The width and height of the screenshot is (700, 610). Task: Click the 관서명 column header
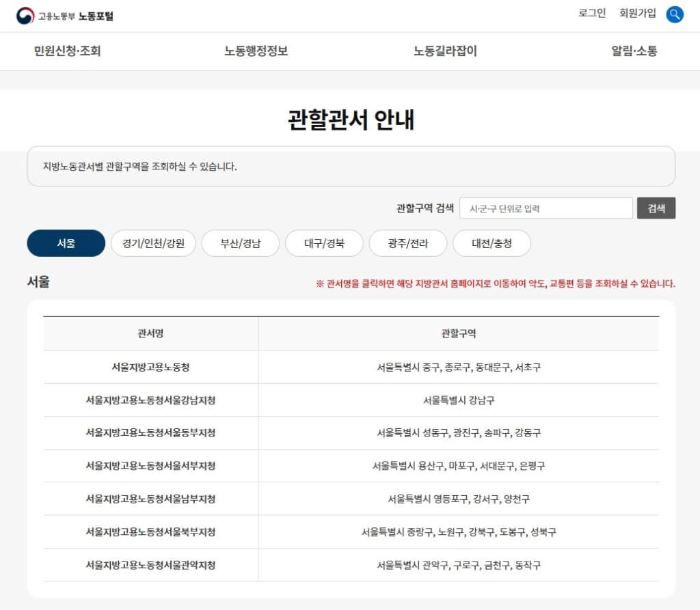point(151,333)
